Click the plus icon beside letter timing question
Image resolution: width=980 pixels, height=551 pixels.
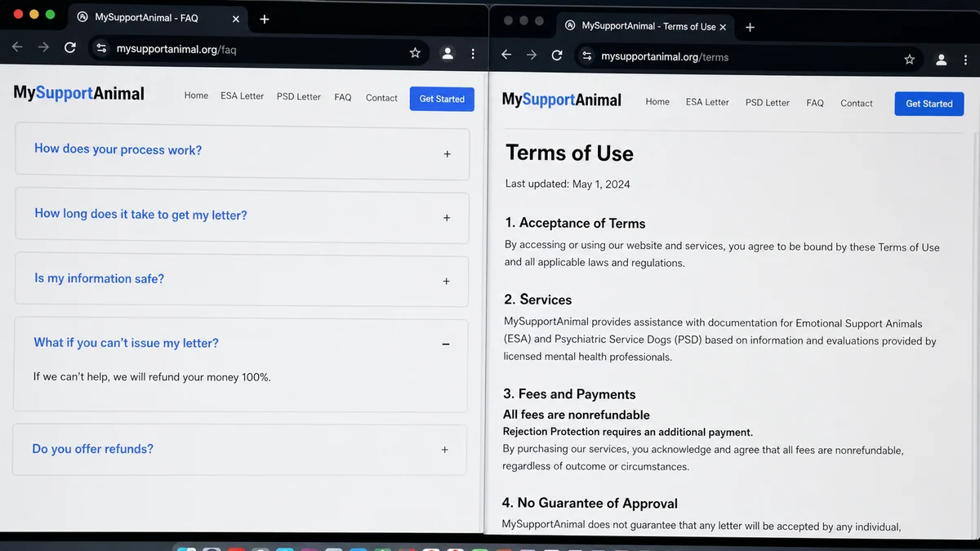coord(447,218)
